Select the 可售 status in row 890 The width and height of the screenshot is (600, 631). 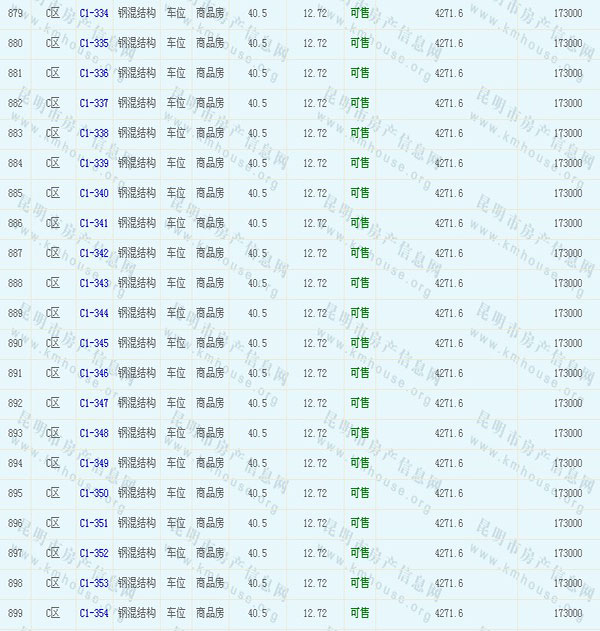[359, 343]
